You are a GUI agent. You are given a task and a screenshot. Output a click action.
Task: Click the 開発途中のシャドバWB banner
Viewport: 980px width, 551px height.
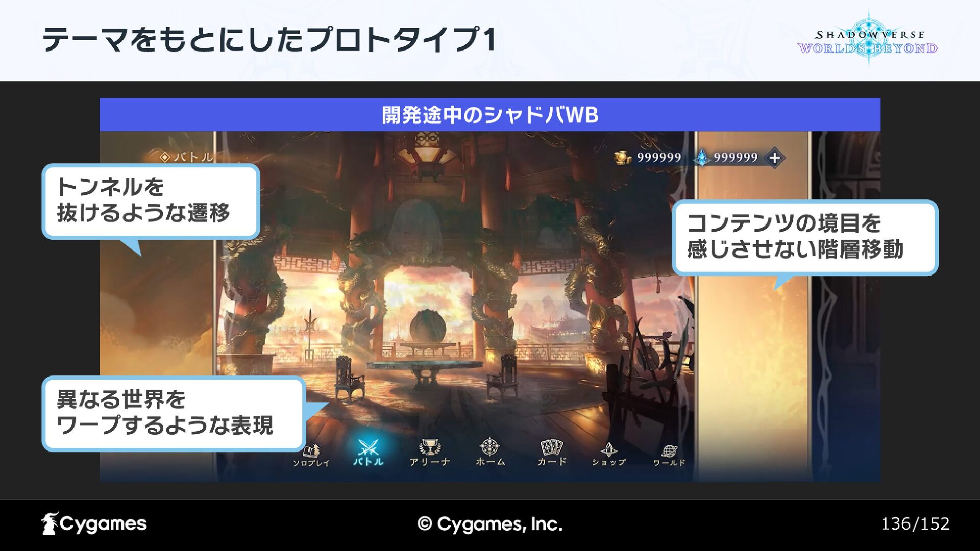tap(490, 115)
